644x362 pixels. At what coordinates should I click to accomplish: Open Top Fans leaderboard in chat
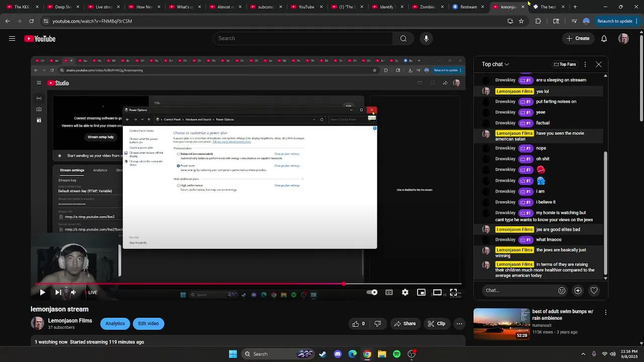[565, 64]
